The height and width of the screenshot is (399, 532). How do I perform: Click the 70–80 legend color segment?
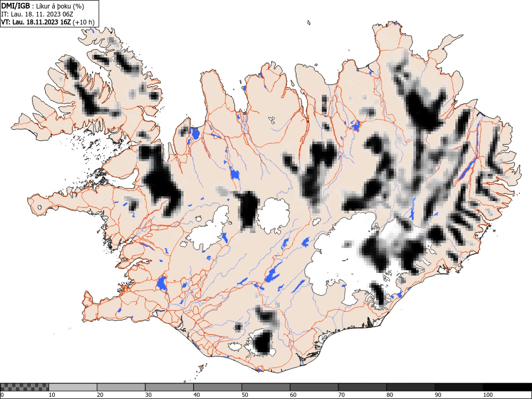[362, 387]
